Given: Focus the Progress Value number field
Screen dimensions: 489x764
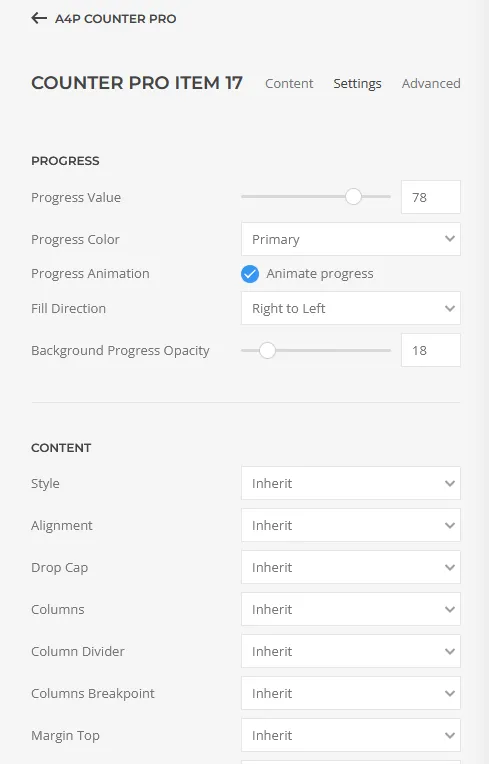Looking at the screenshot, I should [431, 197].
